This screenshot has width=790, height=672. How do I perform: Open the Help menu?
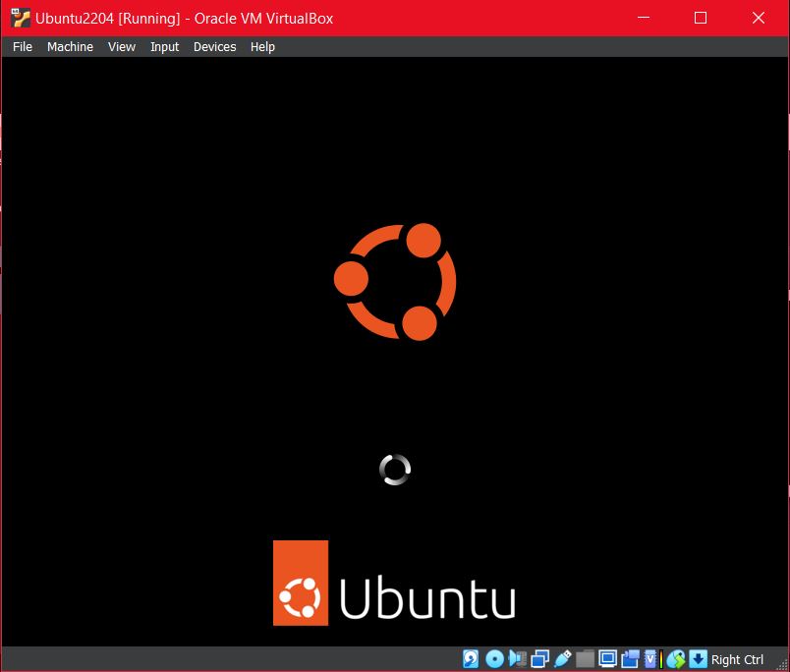point(262,47)
